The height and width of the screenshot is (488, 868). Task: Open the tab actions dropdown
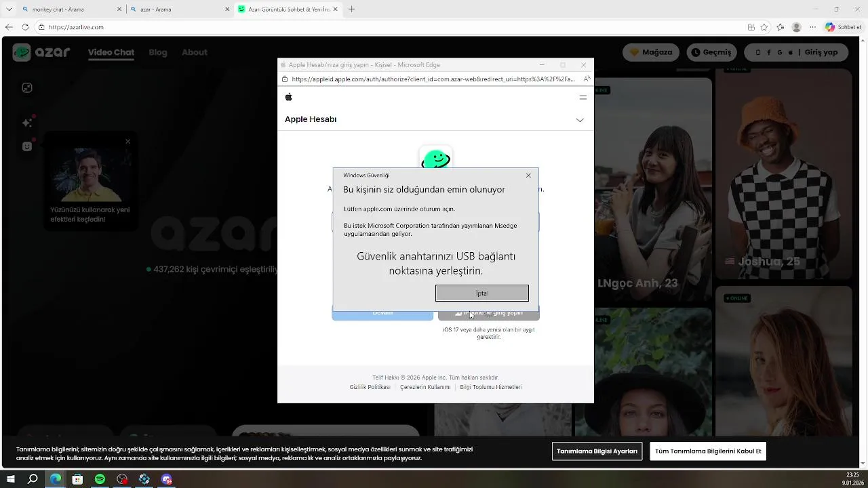point(9,9)
